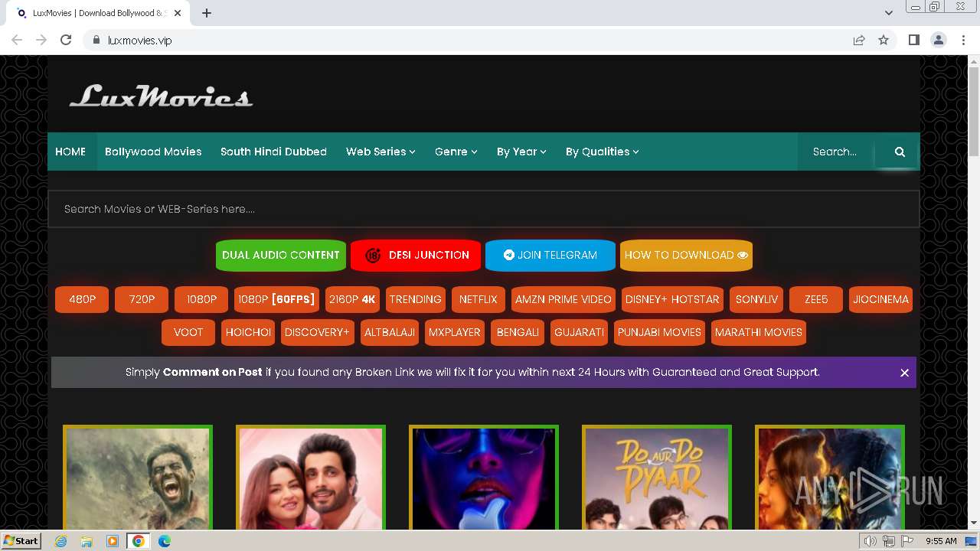Open the Do Aur Do Pyaar poster

[x=657, y=478]
